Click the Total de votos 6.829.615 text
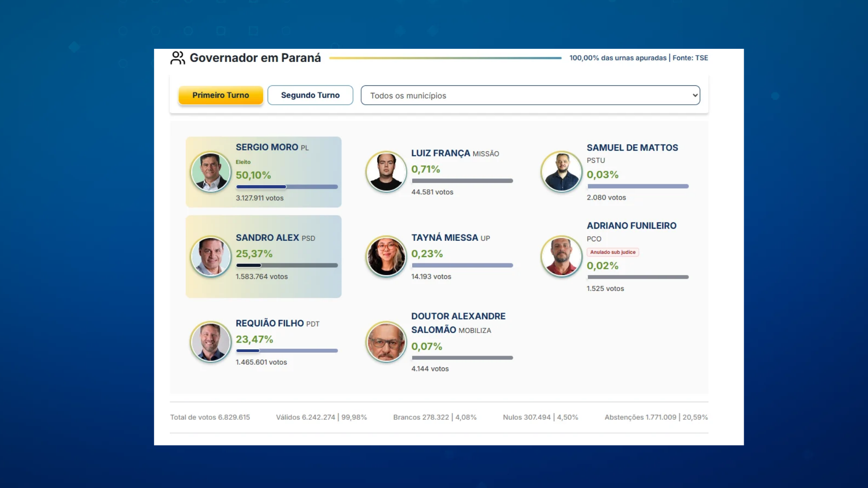This screenshot has width=868, height=488. tap(210, 417)
